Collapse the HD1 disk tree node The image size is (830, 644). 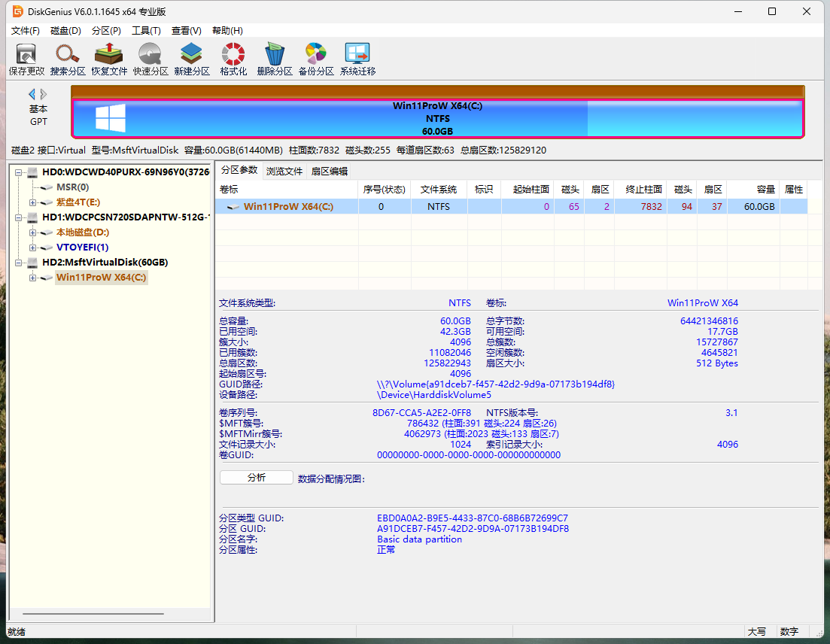click(x=19, y=217)
